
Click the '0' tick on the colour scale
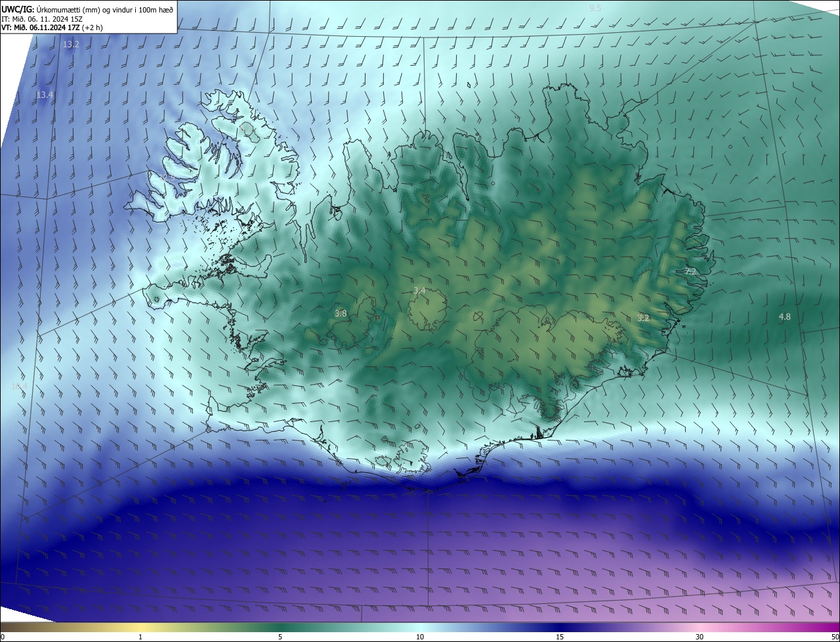(x=3, y=637)
